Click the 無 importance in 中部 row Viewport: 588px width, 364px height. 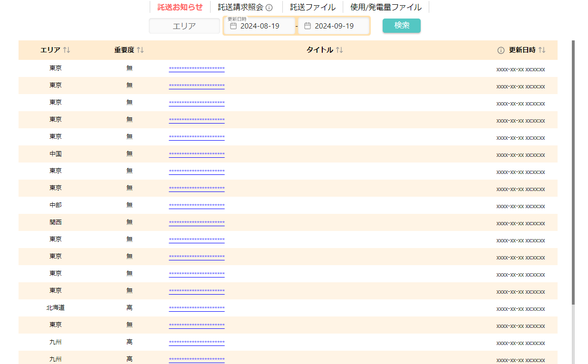point(129,205)
